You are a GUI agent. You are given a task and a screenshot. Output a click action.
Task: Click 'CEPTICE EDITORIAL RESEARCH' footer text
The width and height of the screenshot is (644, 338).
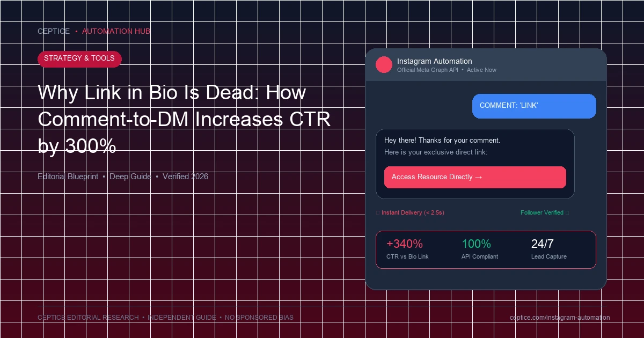coord(88,318)
